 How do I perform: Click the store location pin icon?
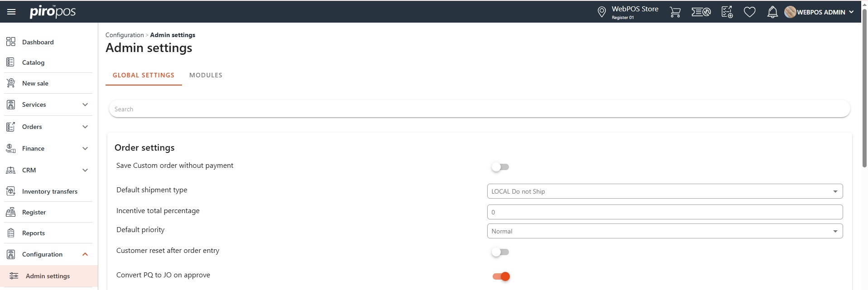tap(601, 12)
